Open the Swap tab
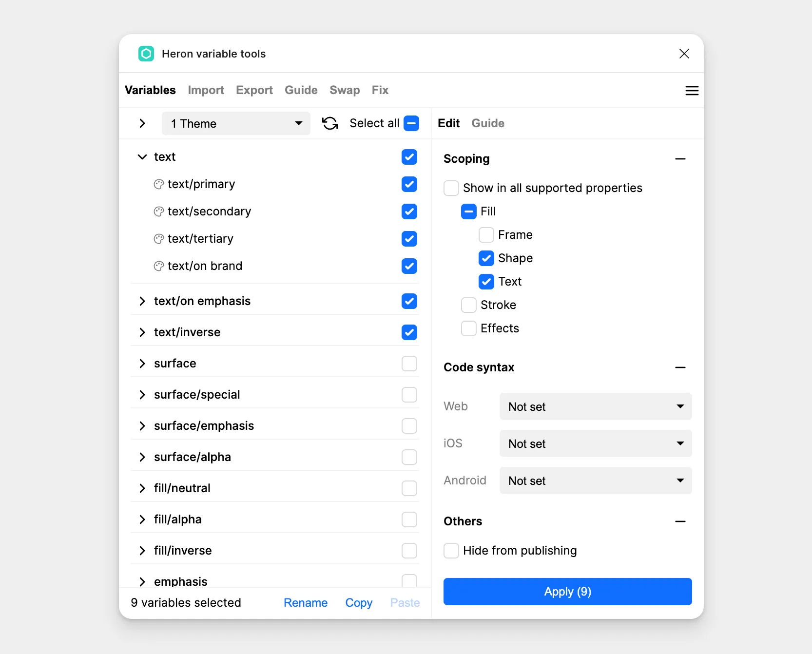812x654 pixels. point(344,90)
